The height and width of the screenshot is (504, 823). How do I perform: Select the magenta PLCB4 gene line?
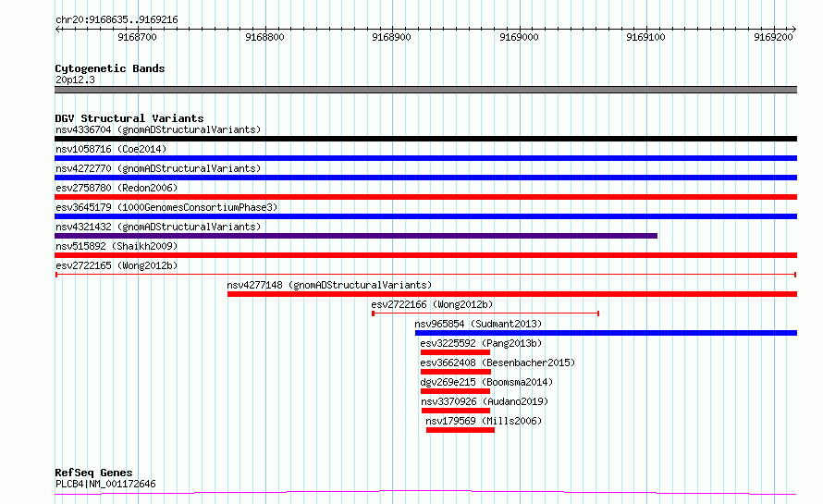click(425, 493)
